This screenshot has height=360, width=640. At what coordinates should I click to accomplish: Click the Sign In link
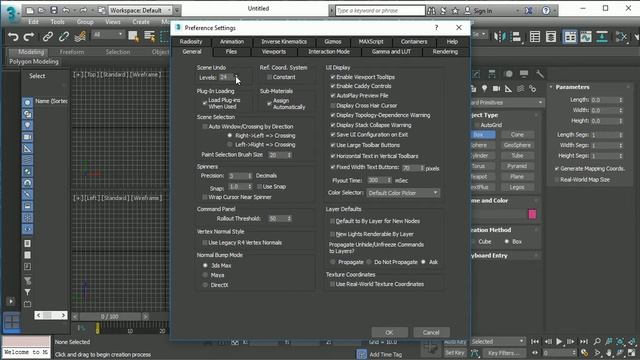(x=482, y=11)
